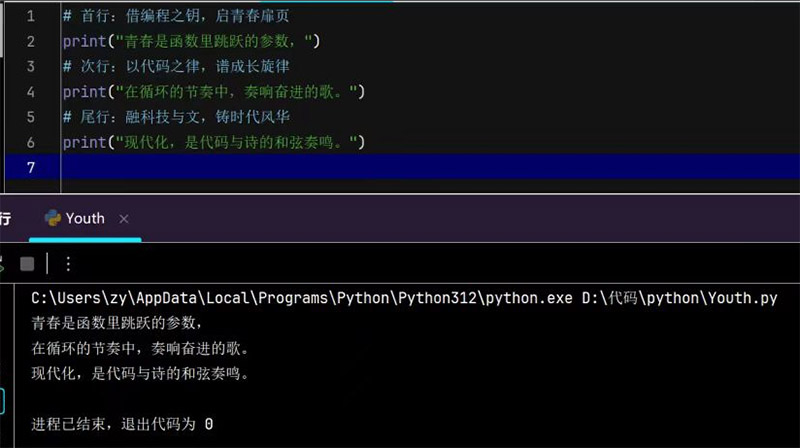Click the print statement containing 青春是函数里跳跃的参数
This screenshot has width=800, height=448.
[x=190, y=42]
